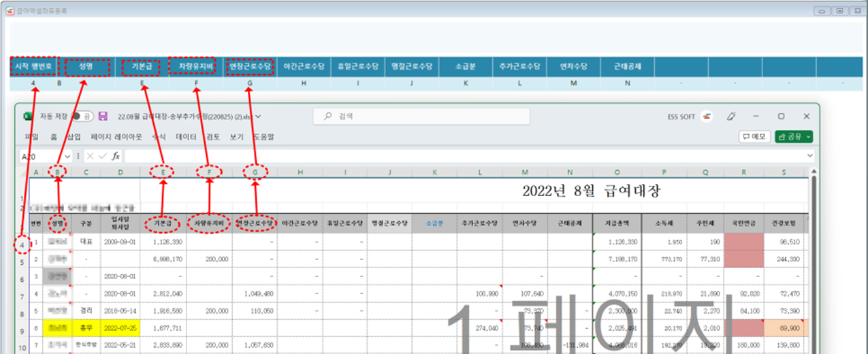
Task: Click the 소득세 column header cell
Action: 664,223
